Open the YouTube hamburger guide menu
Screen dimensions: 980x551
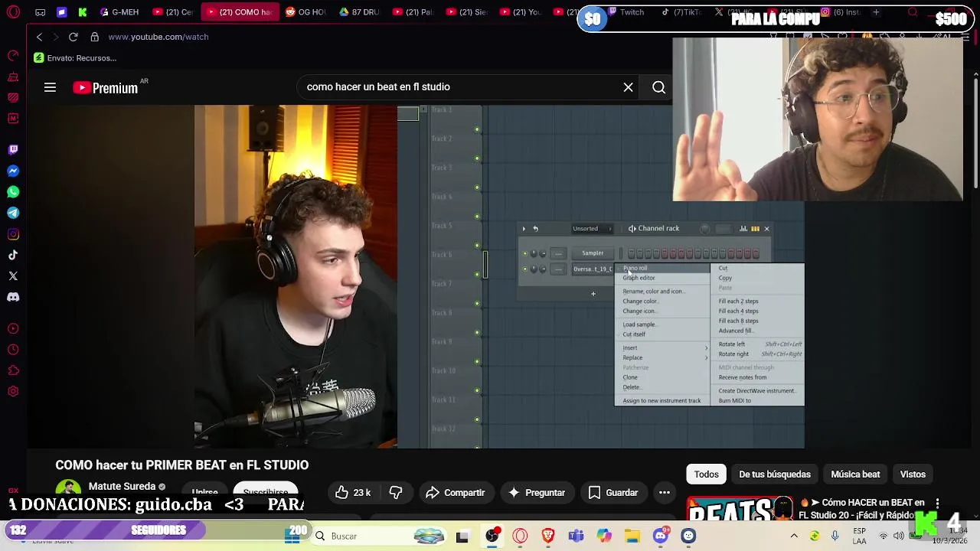tap(50, 87)
